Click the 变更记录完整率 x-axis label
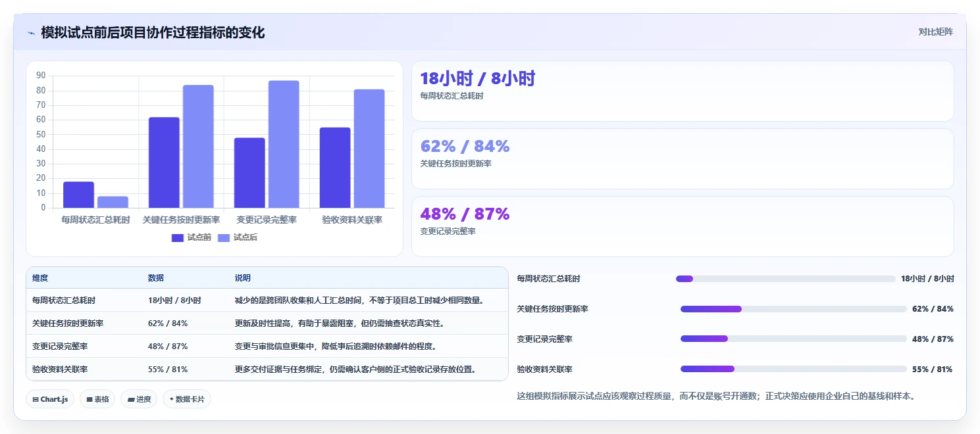The image size is (980, 434). [267, 220]
